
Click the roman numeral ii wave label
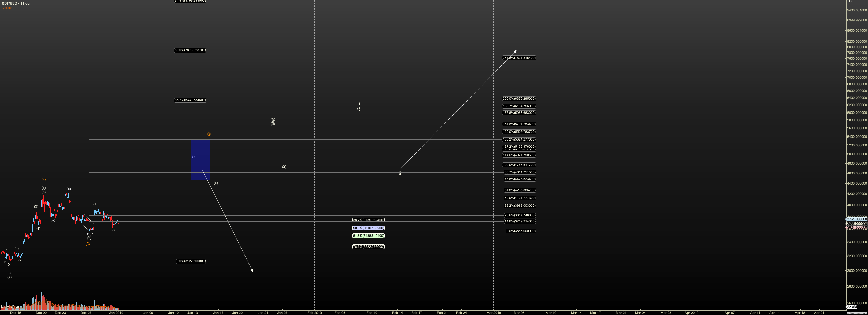[x=400, y=173]
